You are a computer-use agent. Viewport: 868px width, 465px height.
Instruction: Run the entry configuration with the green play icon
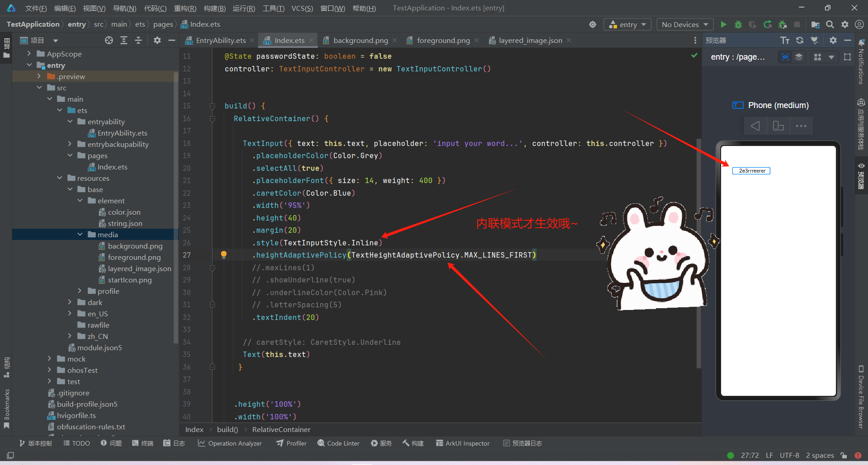tap(723, 24)
